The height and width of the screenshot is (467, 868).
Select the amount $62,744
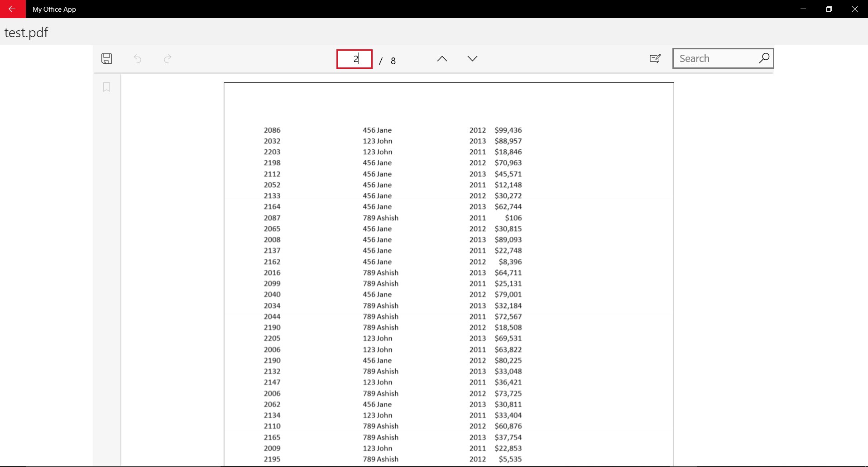pos(508,206)
